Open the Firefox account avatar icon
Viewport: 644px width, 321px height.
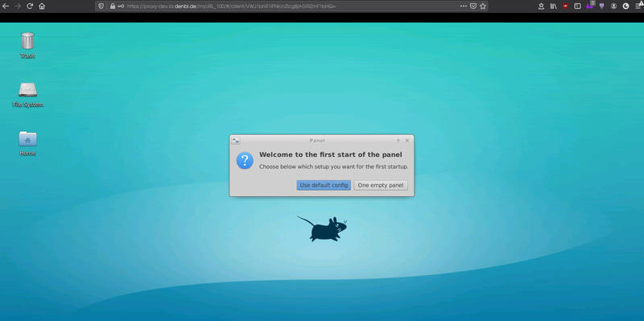coord(613,6)
